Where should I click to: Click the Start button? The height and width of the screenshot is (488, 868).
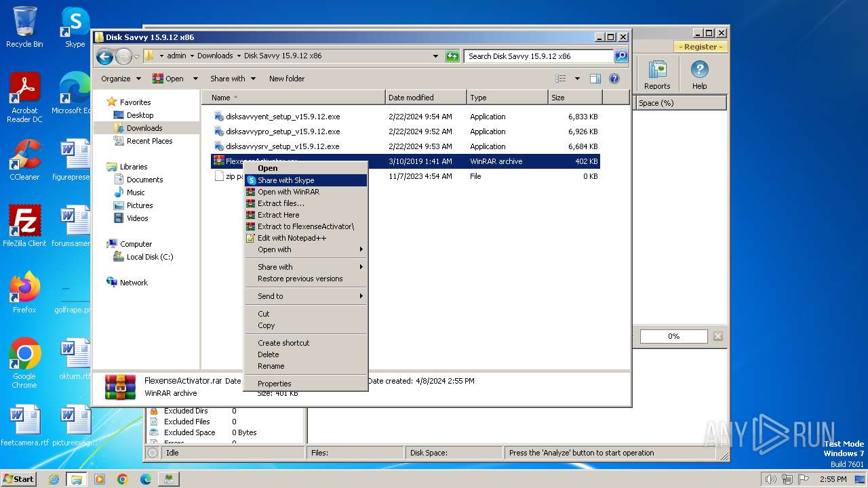click(19, 479)
